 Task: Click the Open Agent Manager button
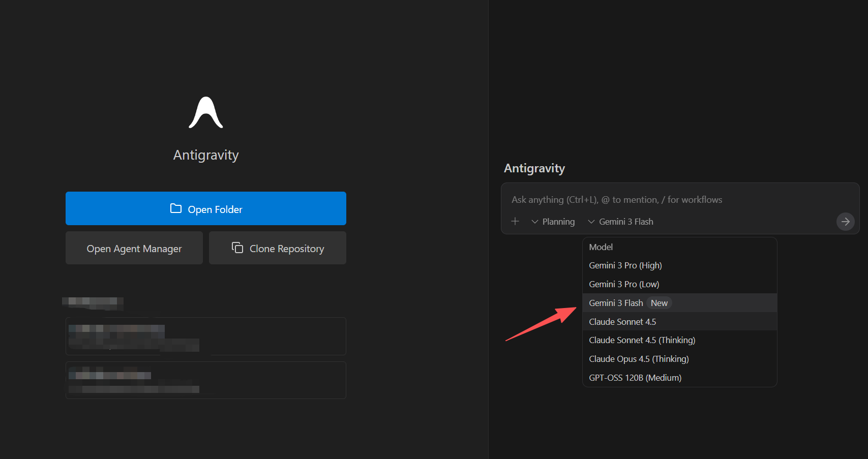(x=134, y=248)
